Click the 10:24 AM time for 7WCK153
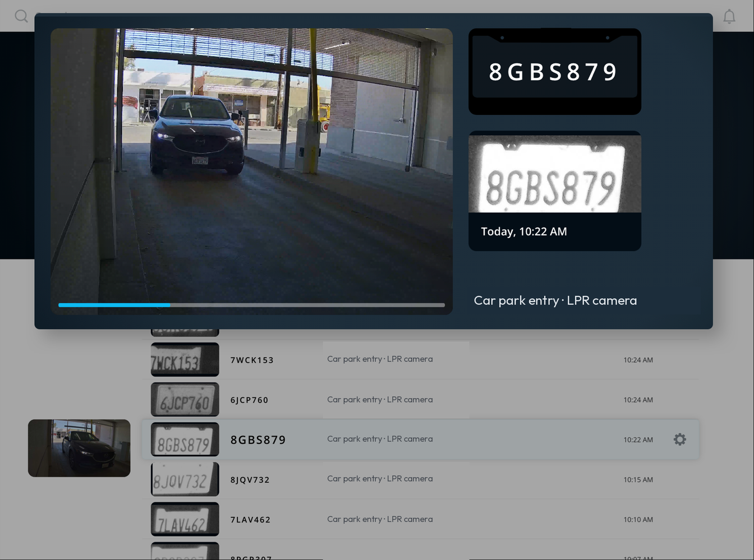Screen dimensions: 754x560 [x=638, y=360]
